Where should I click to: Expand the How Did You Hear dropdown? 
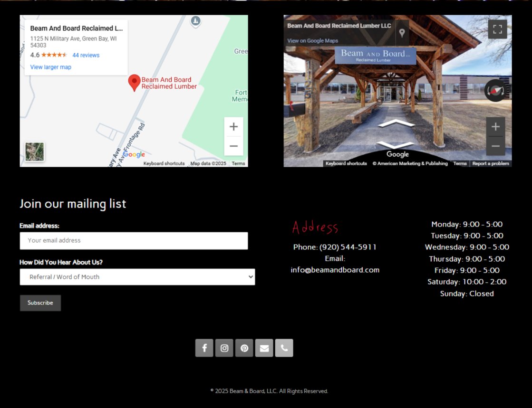[x=137, y=277]
